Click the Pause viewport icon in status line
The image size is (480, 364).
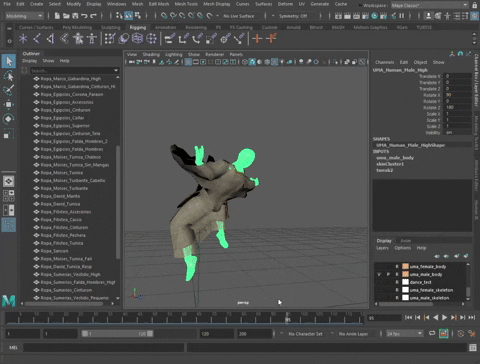(x=402, y=16)
